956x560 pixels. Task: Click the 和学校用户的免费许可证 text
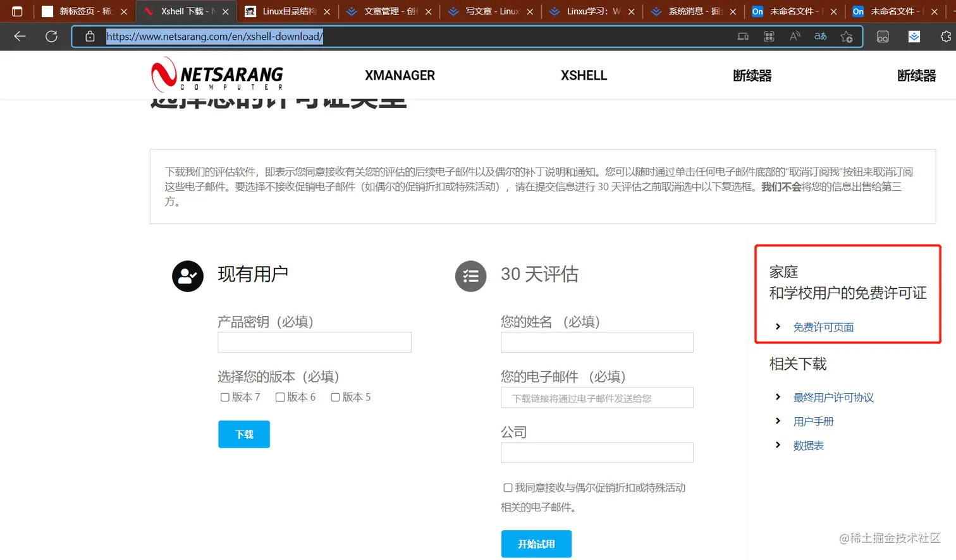click(848, 293)
